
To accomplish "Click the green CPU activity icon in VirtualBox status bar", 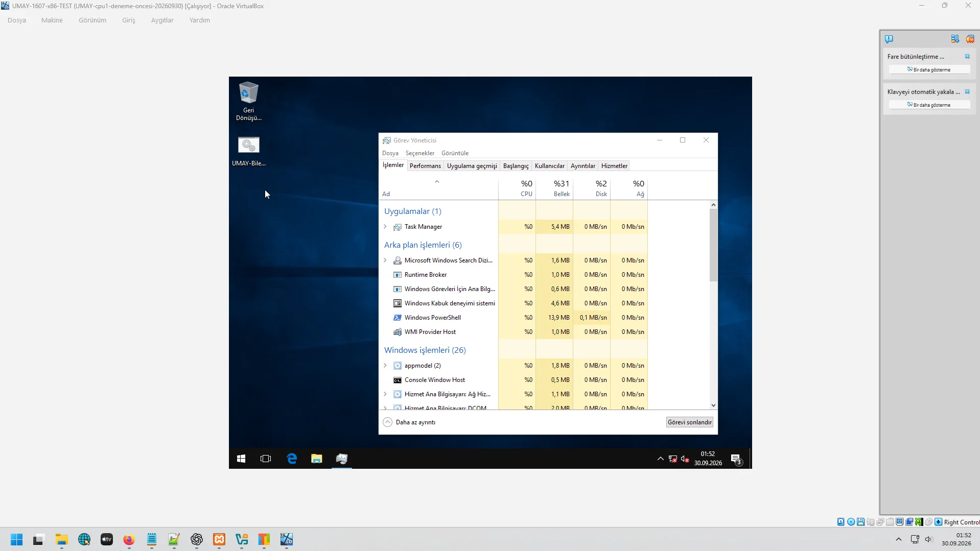I will pyautogui.click(x=919, y=522).
